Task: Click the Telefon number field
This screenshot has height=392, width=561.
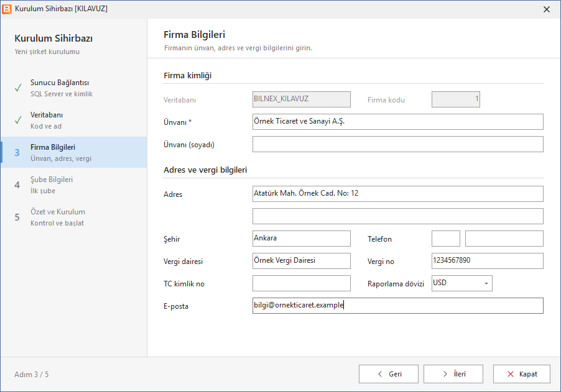Action: click(504, 239)
